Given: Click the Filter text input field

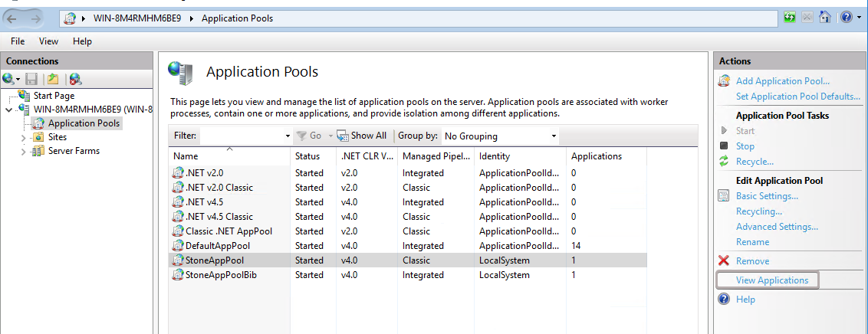Looking at the screenshot, I should click(241, 136).
